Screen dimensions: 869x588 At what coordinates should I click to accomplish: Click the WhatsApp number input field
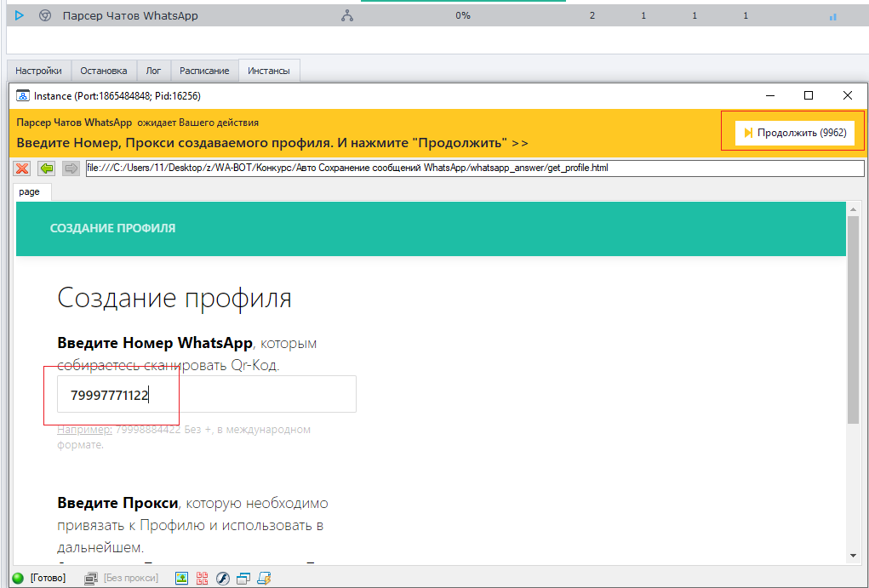point(206,395)
